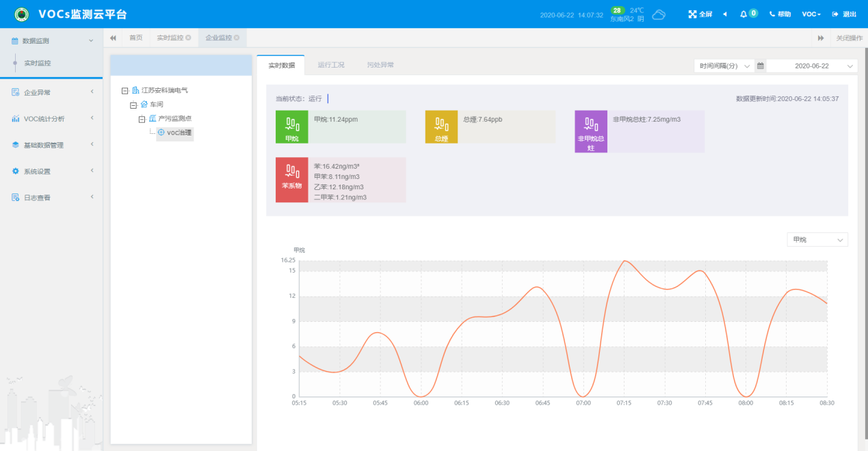868x451 pixels.
Task: Collapse the 车间 tree node
Action: coord(133,105)
